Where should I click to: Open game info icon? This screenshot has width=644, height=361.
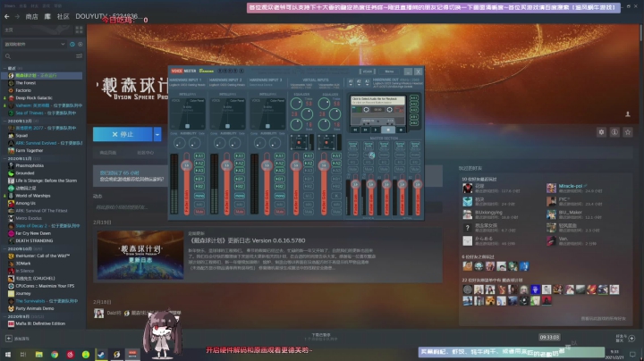[614, 132]
